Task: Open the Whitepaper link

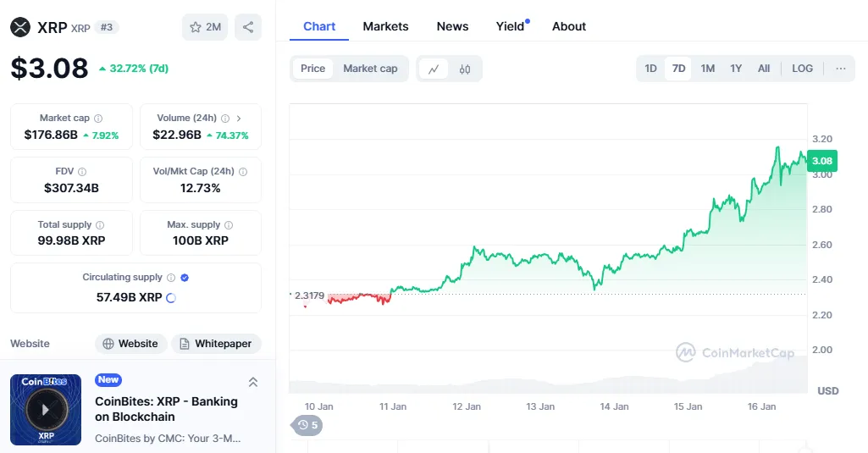Action: click(216, 344)
